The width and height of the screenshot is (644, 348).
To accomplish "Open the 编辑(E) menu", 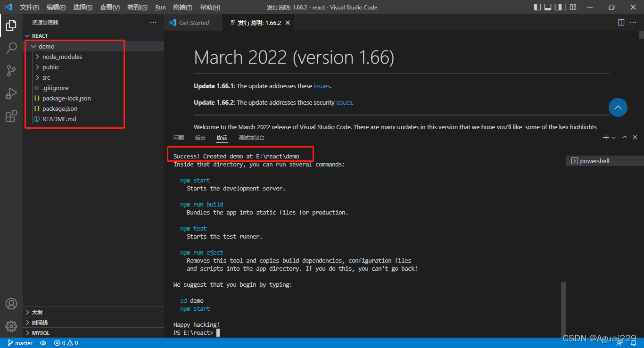I will pyautogui.click(x=56, y=7).
